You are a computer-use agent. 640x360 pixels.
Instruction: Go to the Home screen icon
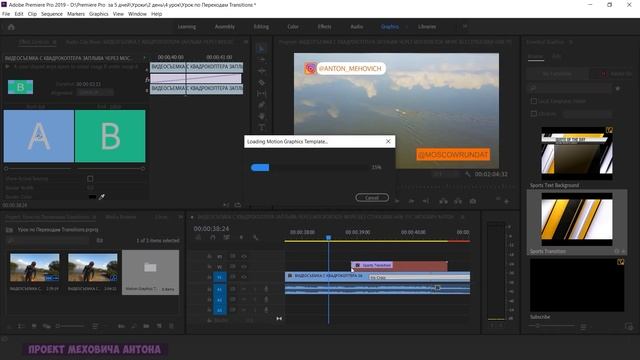[11, 27]
